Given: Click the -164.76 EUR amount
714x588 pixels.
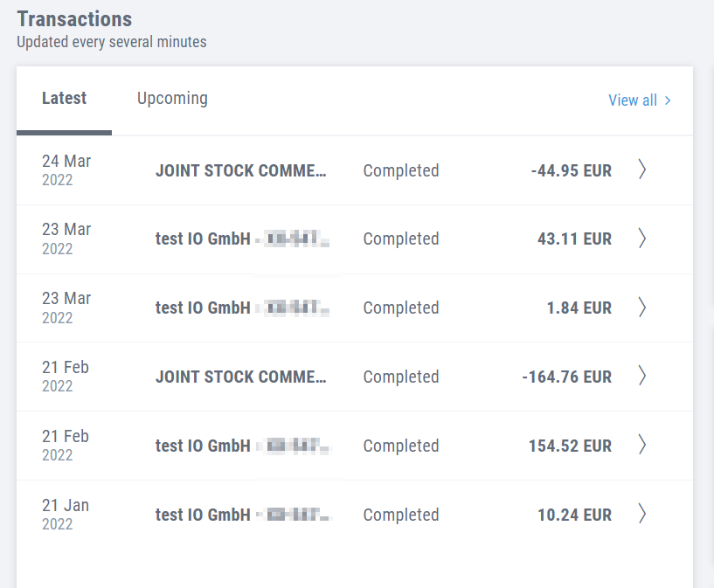Looking at the screenshot, I should (566, 377).
